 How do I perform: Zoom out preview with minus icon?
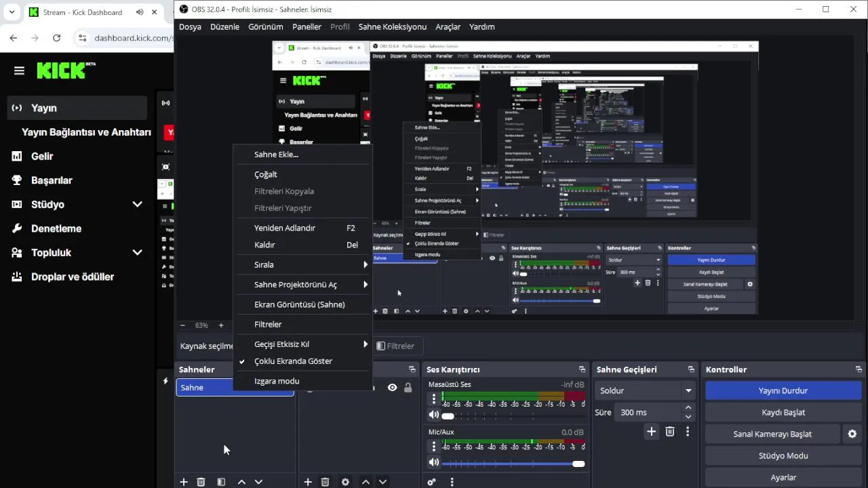coord(182,325)
